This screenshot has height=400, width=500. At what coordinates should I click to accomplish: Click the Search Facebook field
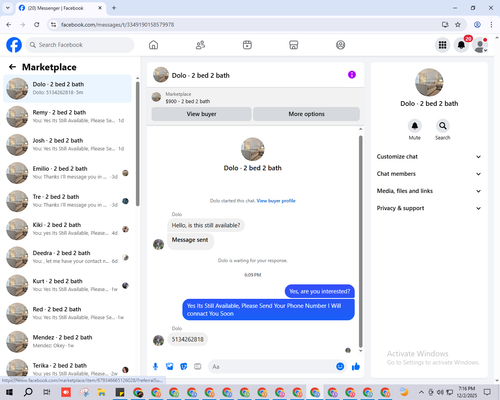tap(80, 45)
